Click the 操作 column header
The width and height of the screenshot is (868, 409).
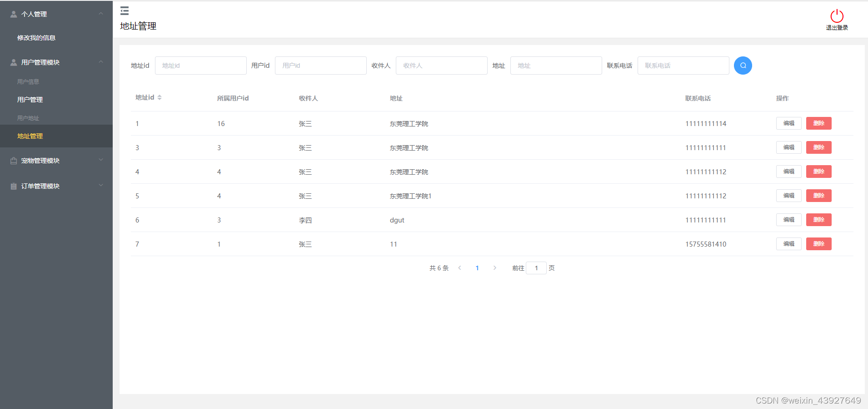click(x=783, y=98)
